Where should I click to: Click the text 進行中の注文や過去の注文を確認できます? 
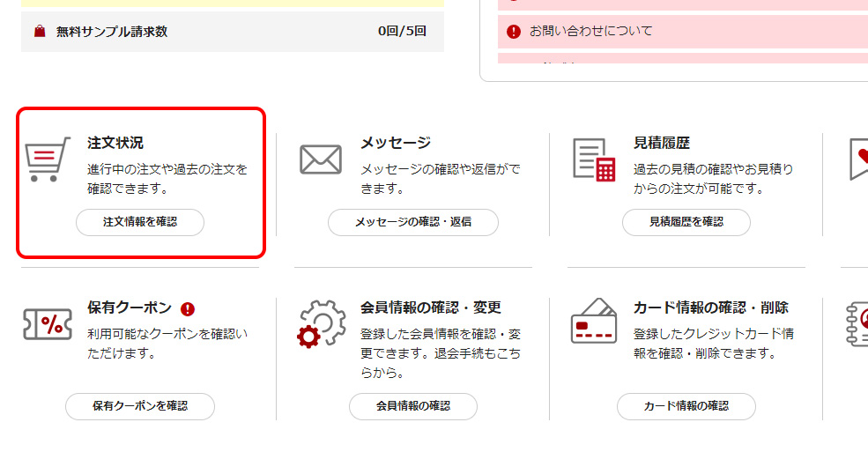[167, 179]
